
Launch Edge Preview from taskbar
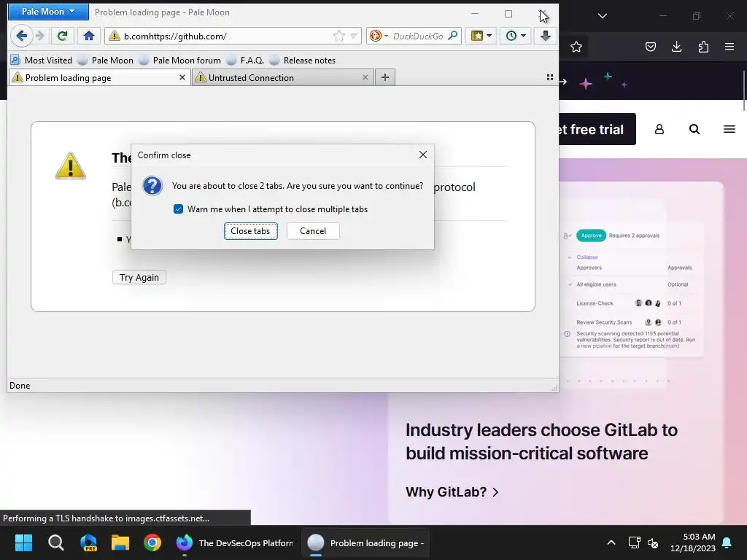[x=88, y=542]
